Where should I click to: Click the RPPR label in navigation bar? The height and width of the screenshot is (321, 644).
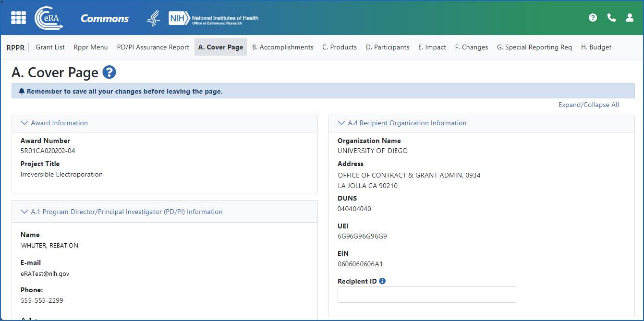coord(15,48)
